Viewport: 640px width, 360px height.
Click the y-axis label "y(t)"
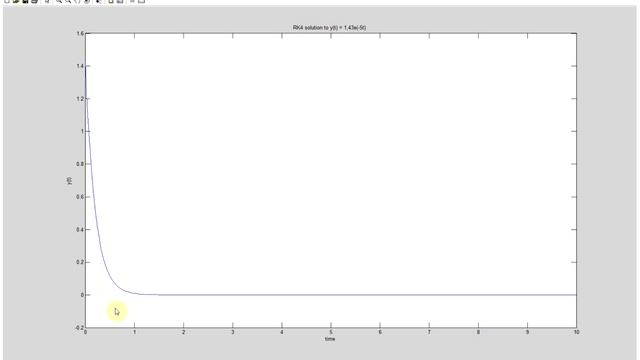point(69,180)
